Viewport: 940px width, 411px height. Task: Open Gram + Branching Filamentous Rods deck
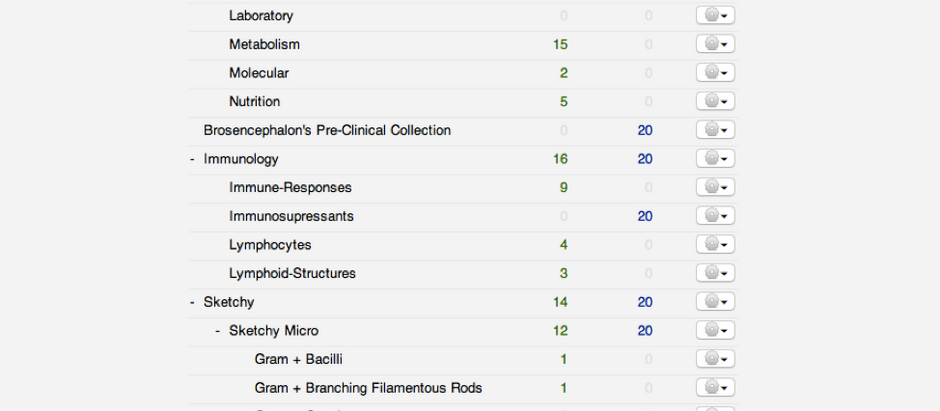coord(368,388)
